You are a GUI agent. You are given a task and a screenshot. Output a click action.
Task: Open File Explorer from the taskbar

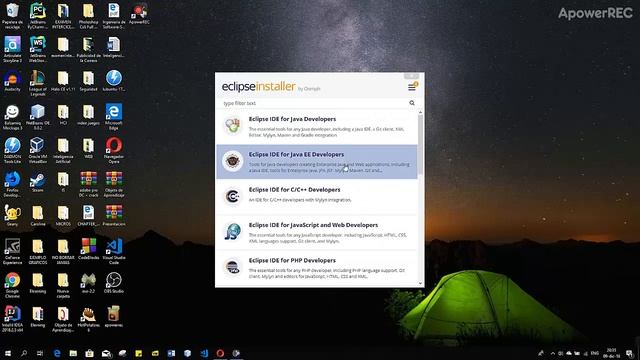(x=73, y=353)
